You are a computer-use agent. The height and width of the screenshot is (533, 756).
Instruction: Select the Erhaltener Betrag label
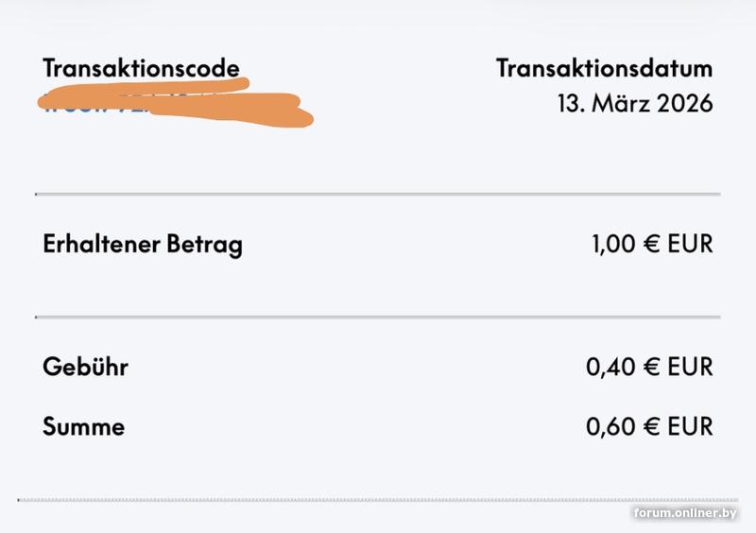pos(143,245)
